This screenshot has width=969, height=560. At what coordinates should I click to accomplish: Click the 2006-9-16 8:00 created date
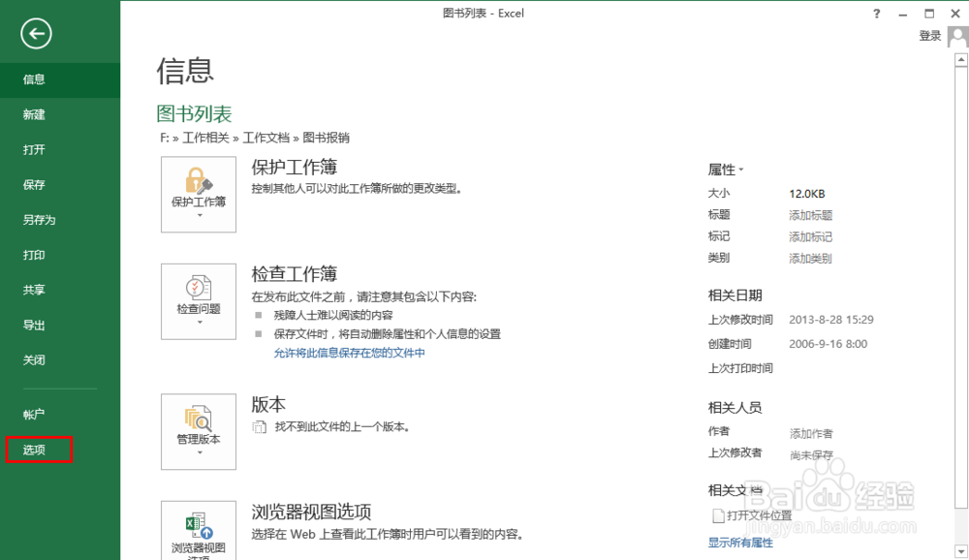(828, 344)
